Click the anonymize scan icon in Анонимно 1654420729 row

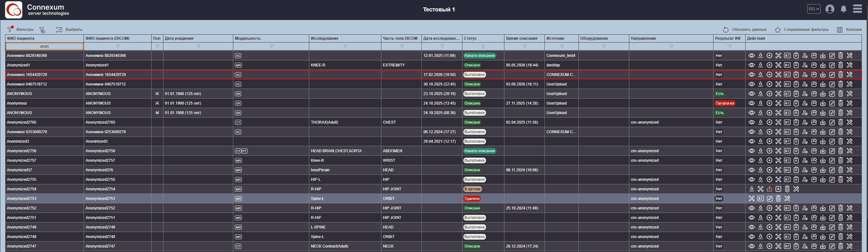pyautogui.click(x=778, y=74)
